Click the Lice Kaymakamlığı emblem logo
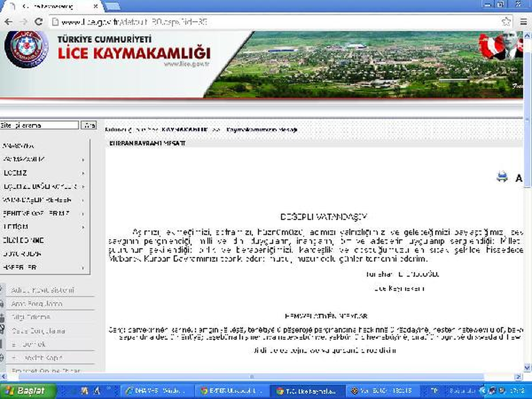 point(27,49)
